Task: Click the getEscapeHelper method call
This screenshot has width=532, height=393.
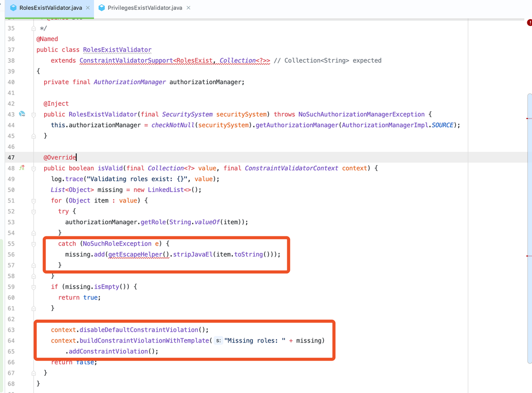Action: pyautogui.click(x=139, y=254)
